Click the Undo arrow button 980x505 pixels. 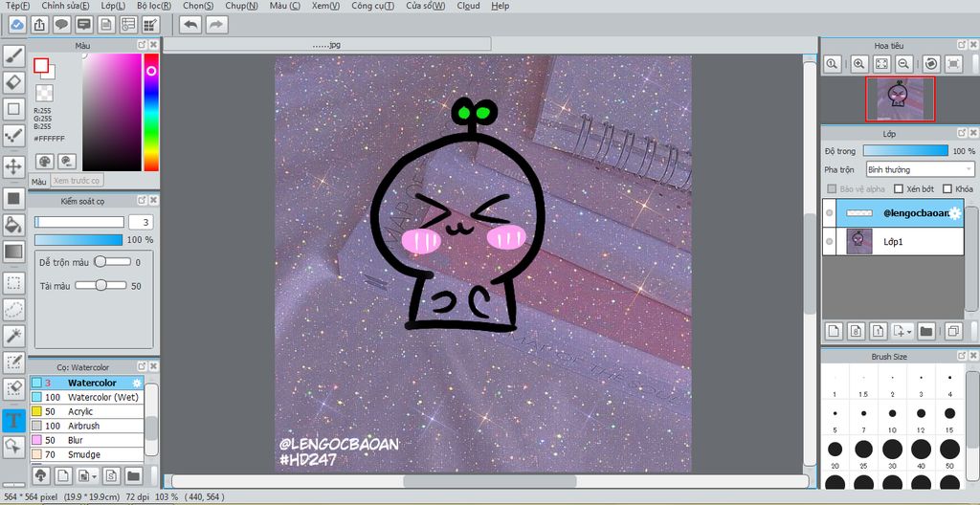tap(190, 24)
